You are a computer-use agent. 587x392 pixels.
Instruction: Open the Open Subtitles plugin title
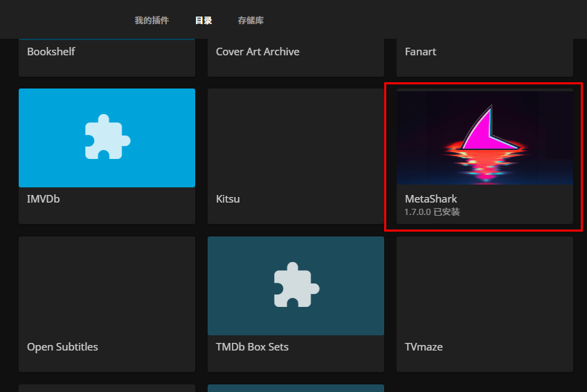[62, 347]
